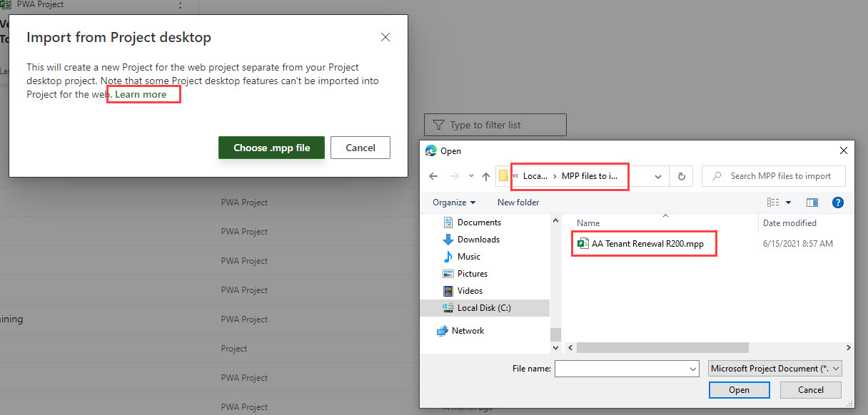The image size is (868, 415).
Task: Click the Loca... breadcrumb segment
Action: (x=535, y=175)
